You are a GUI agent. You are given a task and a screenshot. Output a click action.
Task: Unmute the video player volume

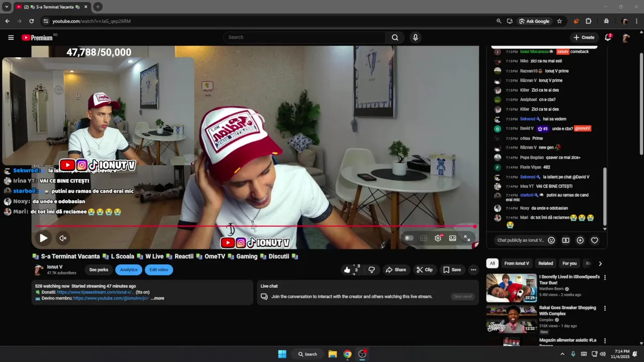(x=63, y=238)
